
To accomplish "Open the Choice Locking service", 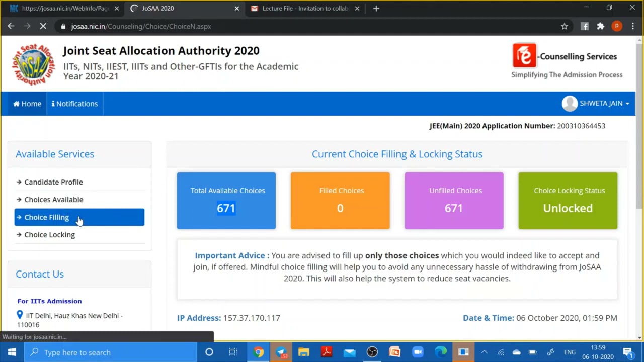I will click(x=49, y=235).
